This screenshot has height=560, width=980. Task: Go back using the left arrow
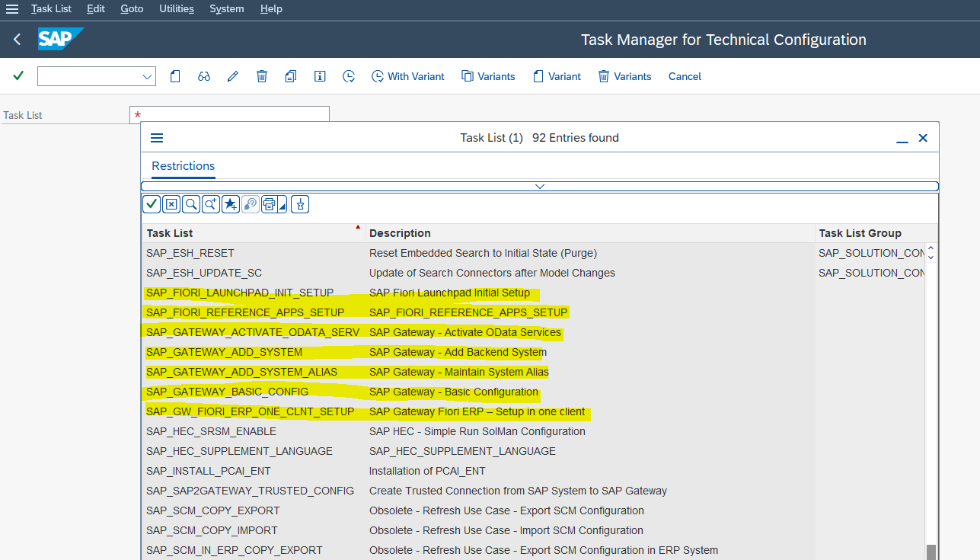[18, 40]
